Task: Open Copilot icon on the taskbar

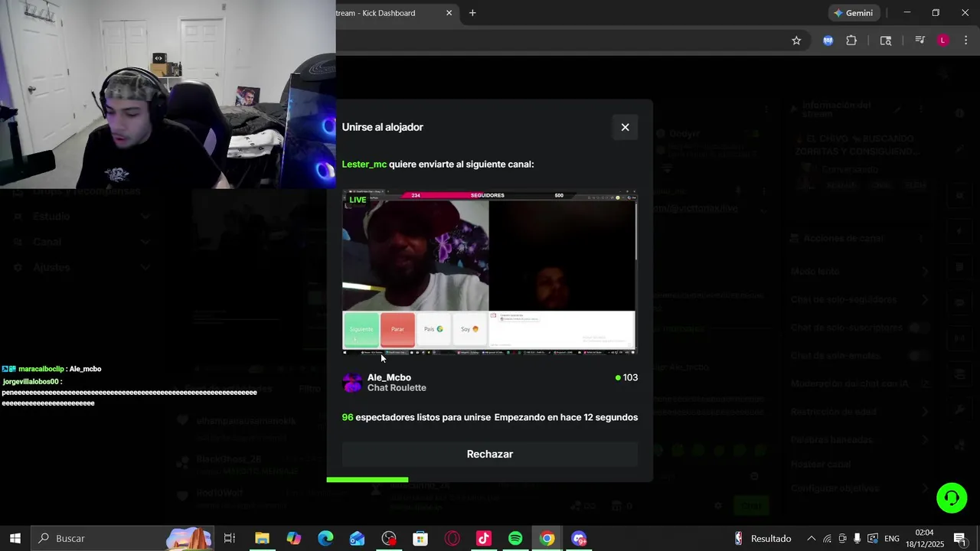Action: [x=293, y=539]
